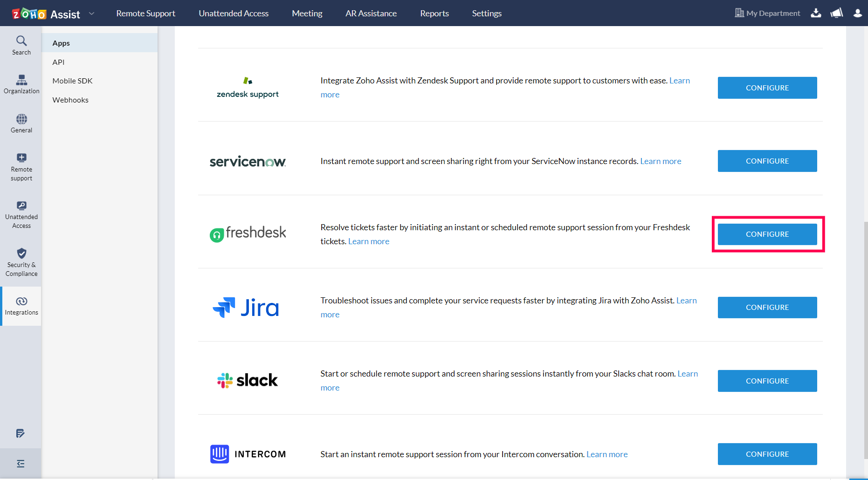The height and width of the screenshot is (480, 868).
Task: Click the feedback notepad icon
Action: tap(21, 433)
